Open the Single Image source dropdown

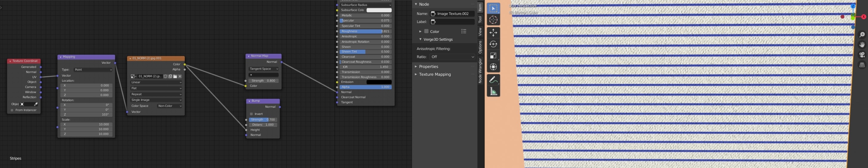(x=156, y=100)
